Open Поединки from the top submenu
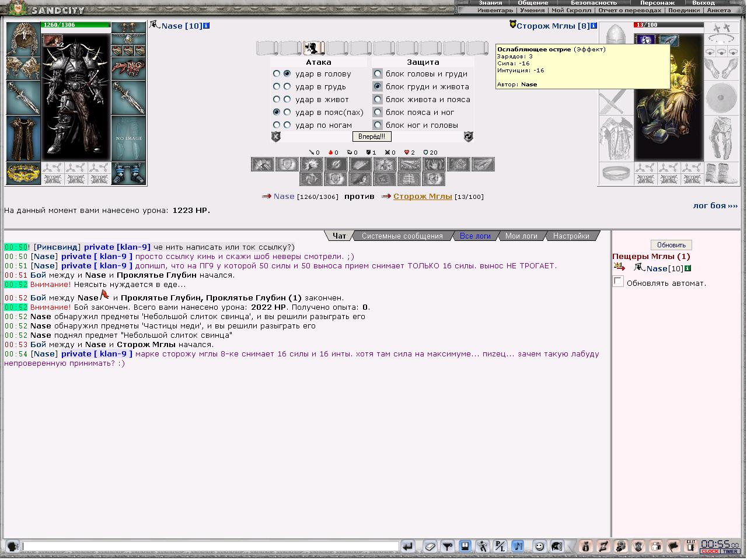This screenshot has height=560, width=747. tap(683, 10)
